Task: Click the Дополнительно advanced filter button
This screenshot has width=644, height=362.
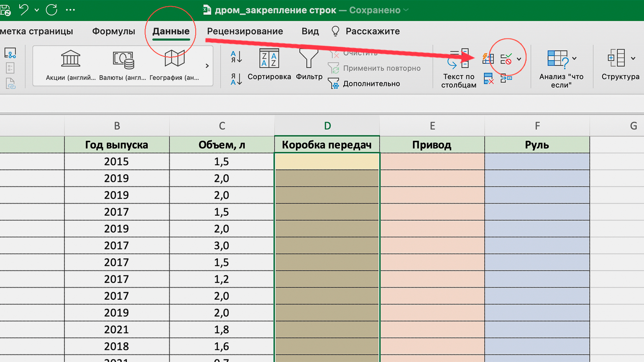Action: [x=364, y=84]
